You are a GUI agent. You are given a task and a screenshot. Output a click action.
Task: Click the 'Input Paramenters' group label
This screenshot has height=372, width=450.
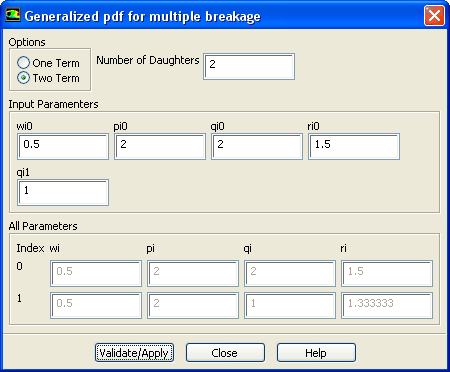pyautogui.click(x=53, y=104)
